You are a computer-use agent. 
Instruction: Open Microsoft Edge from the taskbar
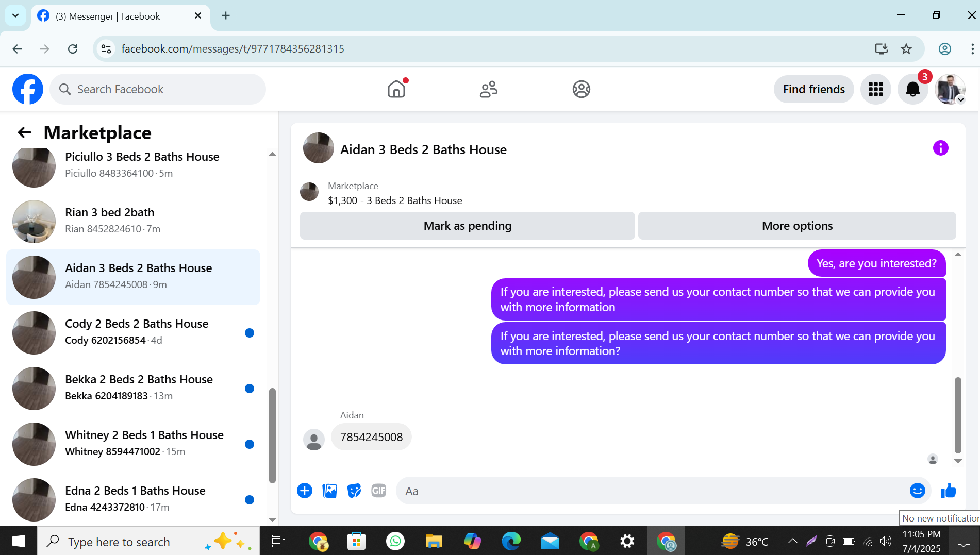pyautogui.click(x=511, y=541)
